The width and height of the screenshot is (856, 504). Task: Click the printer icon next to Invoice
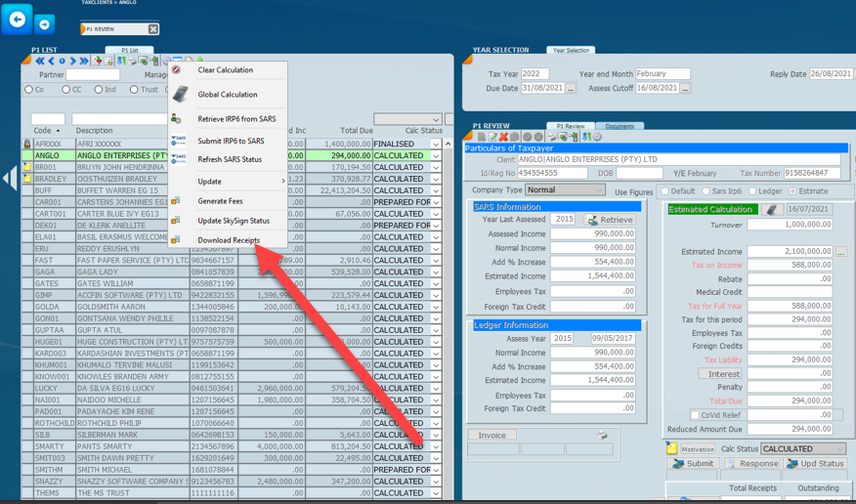(602, 435)
